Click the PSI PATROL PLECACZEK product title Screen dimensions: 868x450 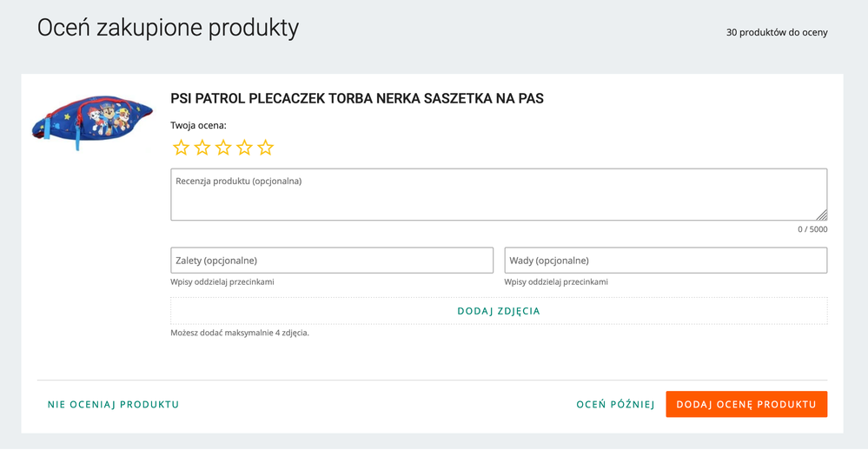point(357,98)
